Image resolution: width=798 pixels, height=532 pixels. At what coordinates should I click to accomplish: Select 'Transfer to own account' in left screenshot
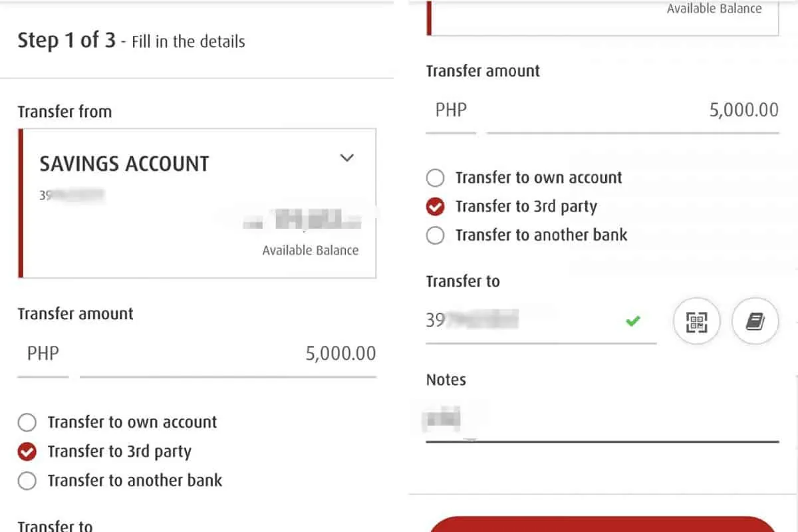click(27, 422)
